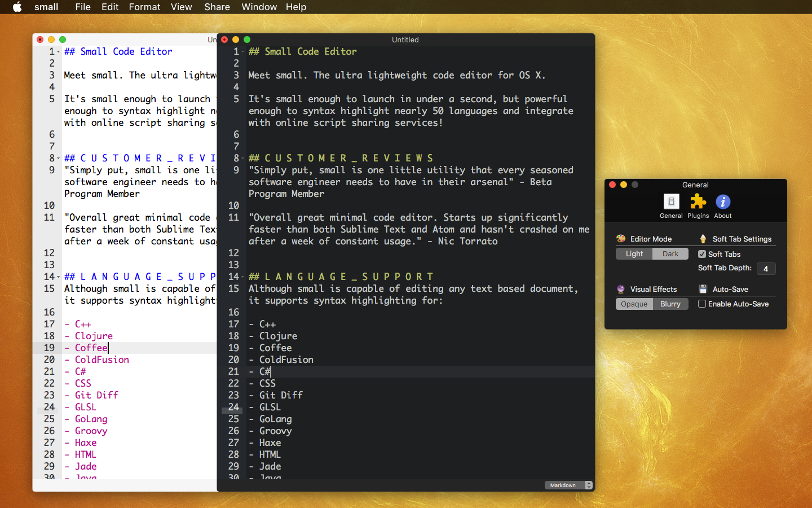Open the Format menu

point(144,7)
